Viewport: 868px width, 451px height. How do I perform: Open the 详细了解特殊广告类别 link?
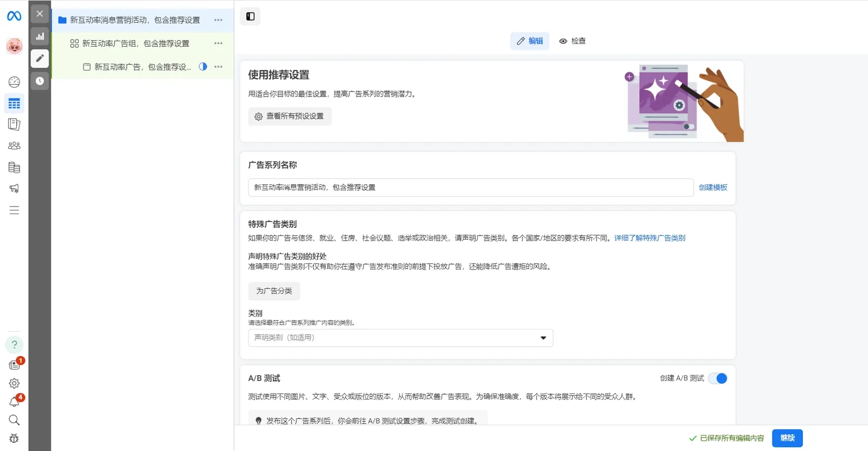tap(649, 238)
